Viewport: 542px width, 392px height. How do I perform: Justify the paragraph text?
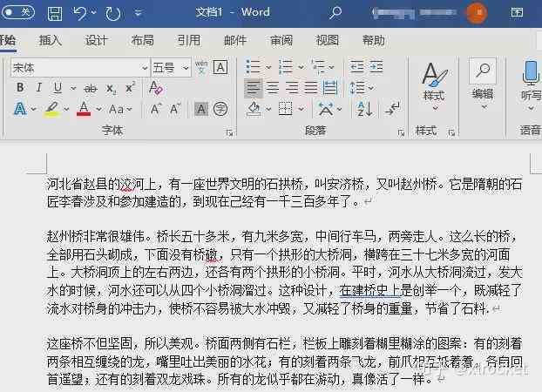311,88
